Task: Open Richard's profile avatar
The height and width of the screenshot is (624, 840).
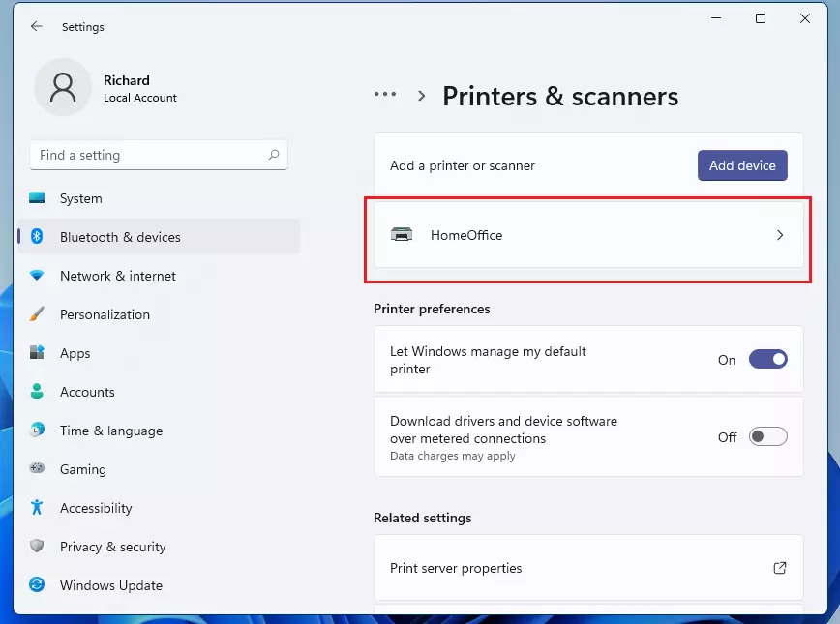Action: (x=63, y=87)
